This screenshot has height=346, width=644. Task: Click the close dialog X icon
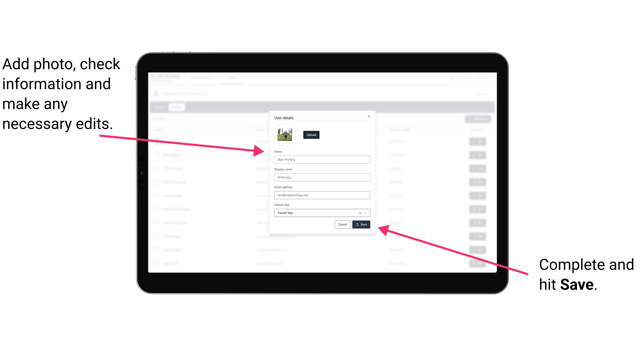tap(369, 116)
